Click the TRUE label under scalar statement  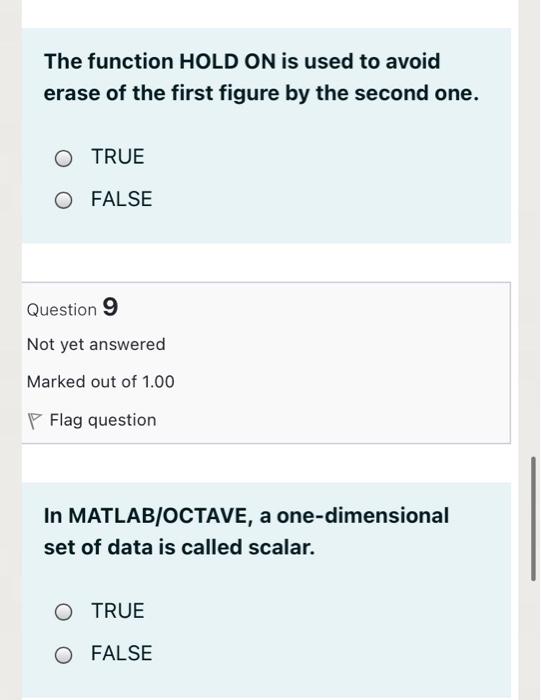click(118, 611)
